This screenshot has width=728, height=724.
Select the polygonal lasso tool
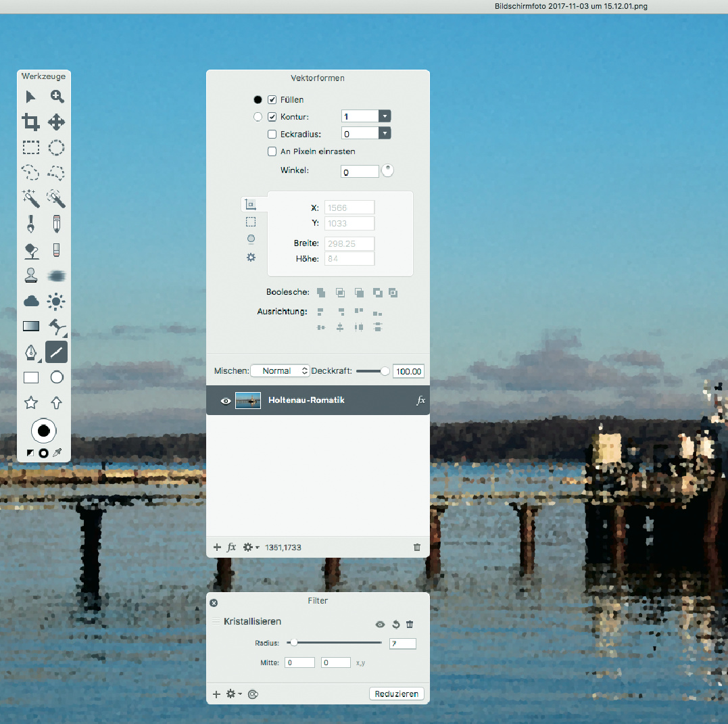coord(56,172)
